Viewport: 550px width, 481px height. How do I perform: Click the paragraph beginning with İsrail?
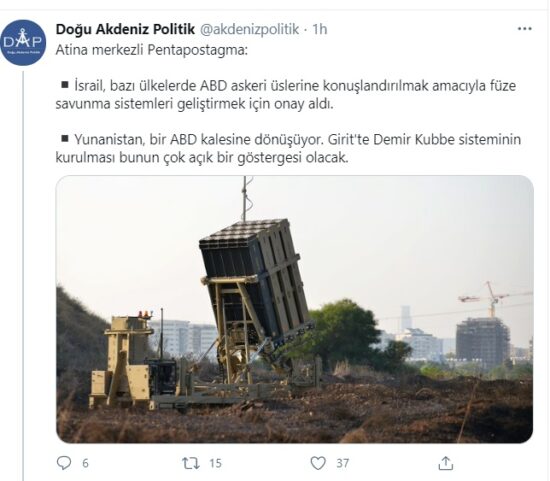286,95
